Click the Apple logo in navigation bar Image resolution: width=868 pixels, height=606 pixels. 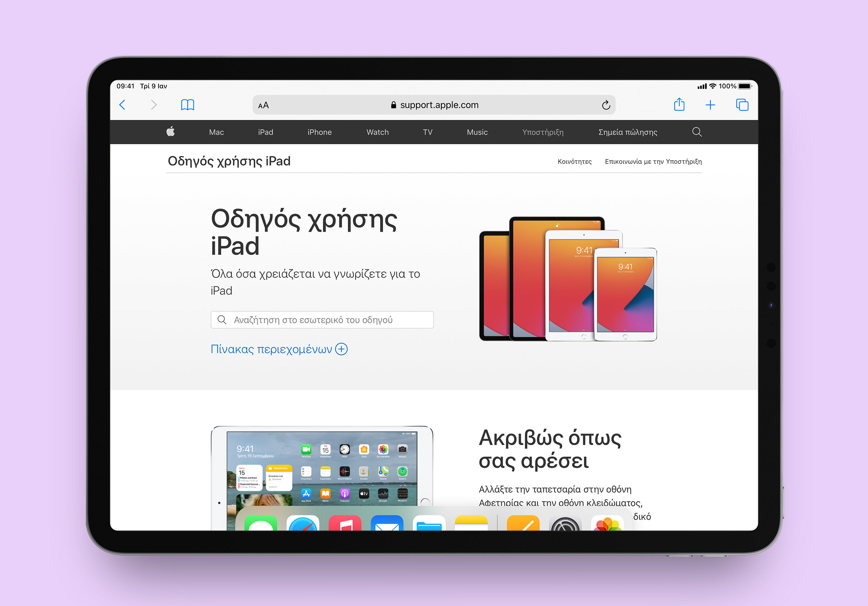(x=170, y=132)
